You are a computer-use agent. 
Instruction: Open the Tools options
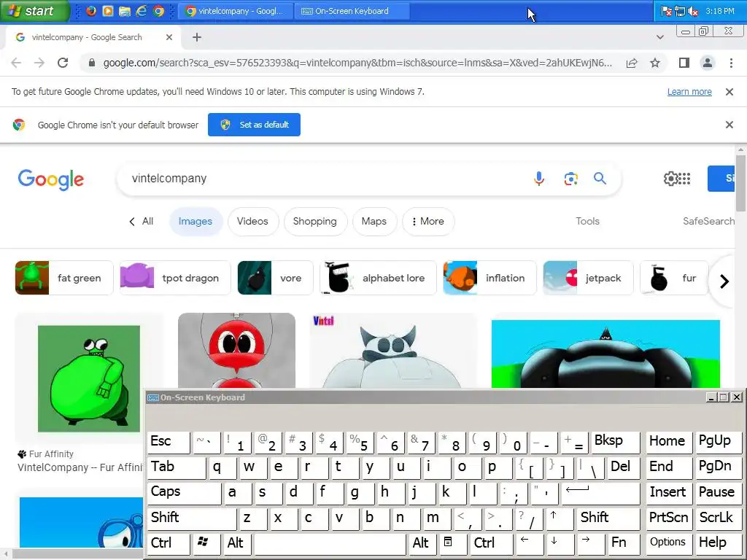coord(587,222)
